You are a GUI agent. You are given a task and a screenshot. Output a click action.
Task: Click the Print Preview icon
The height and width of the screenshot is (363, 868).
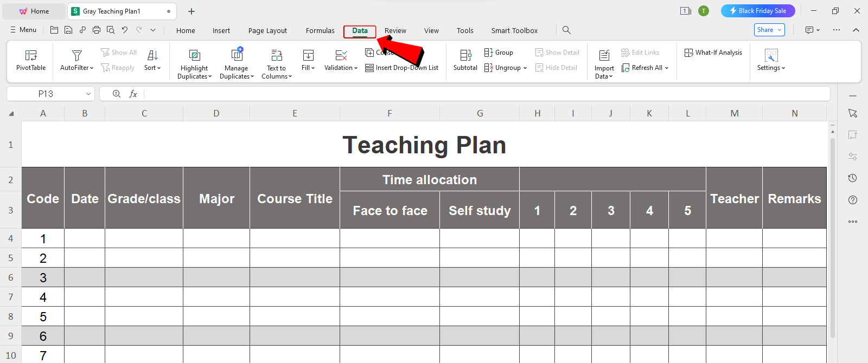(x=111, y=30)
